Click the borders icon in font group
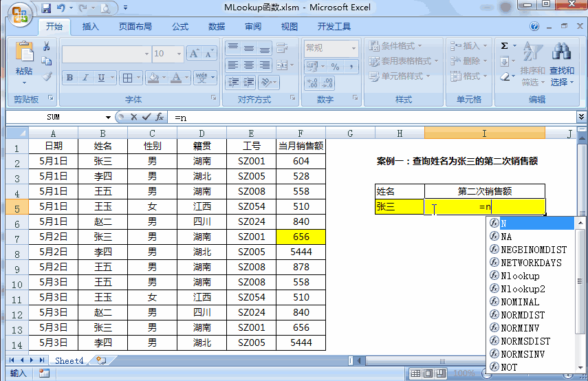 (127, 78)
